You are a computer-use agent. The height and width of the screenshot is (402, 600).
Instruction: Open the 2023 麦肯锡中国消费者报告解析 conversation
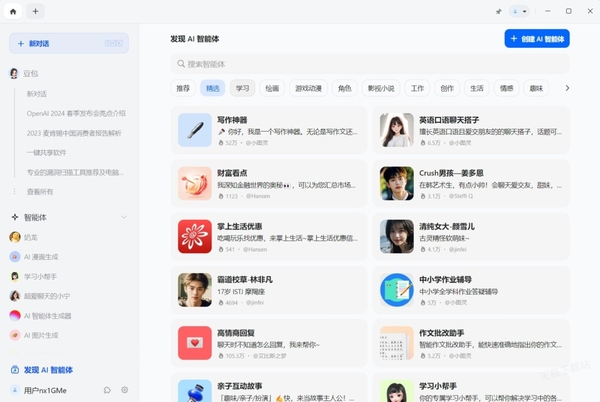coord(74,133)
